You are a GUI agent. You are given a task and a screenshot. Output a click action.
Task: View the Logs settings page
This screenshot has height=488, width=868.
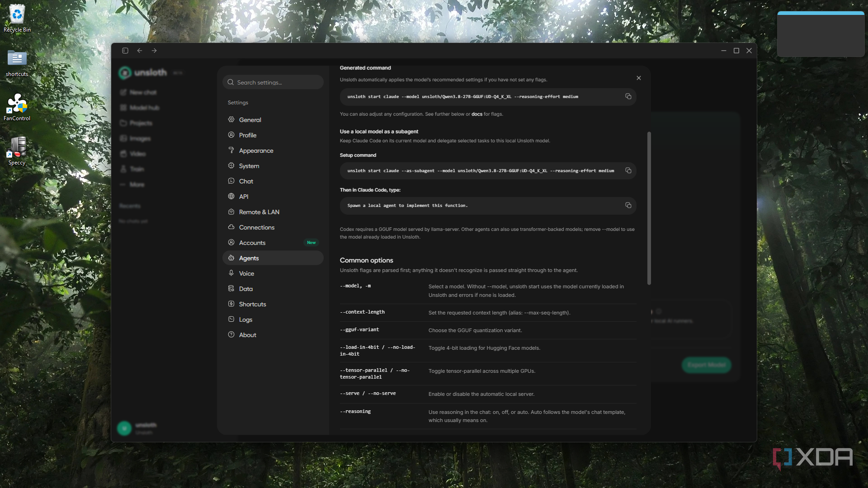[x=273, y=319]
